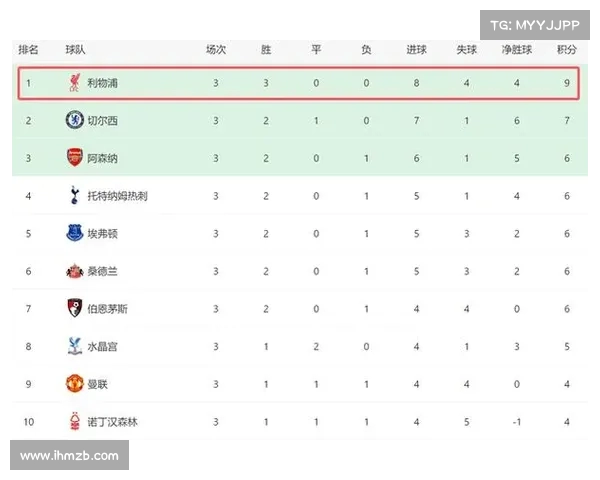Click the 排名 column header
The image size is (600, 480).
click(28, 50)
